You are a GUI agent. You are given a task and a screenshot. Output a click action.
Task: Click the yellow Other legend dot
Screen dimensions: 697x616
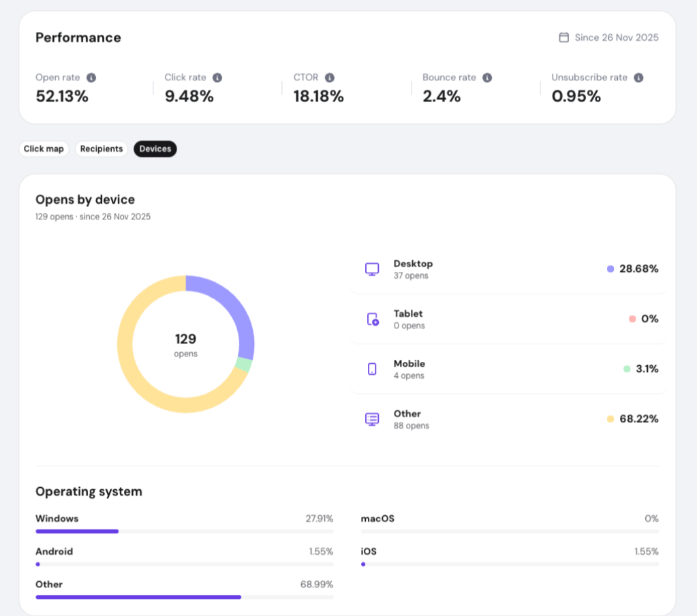point(610,418)
